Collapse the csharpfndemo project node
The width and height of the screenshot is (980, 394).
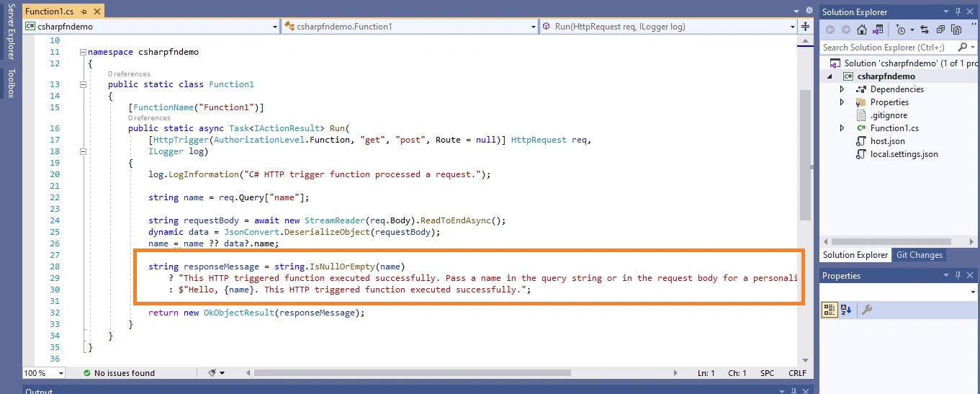(830, 76)
